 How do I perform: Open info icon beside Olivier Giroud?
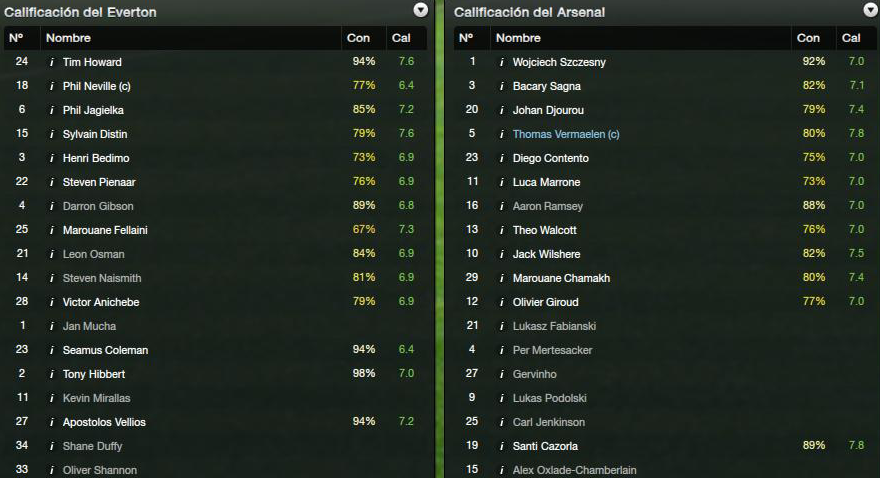502,302
